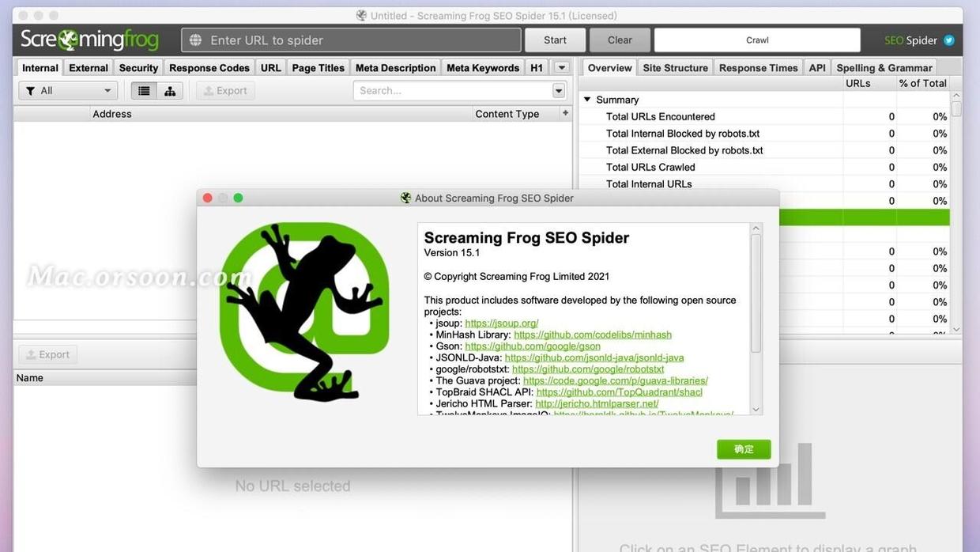Select the API tab
Viewport: 980px width, 552px height.
[817, 68]
